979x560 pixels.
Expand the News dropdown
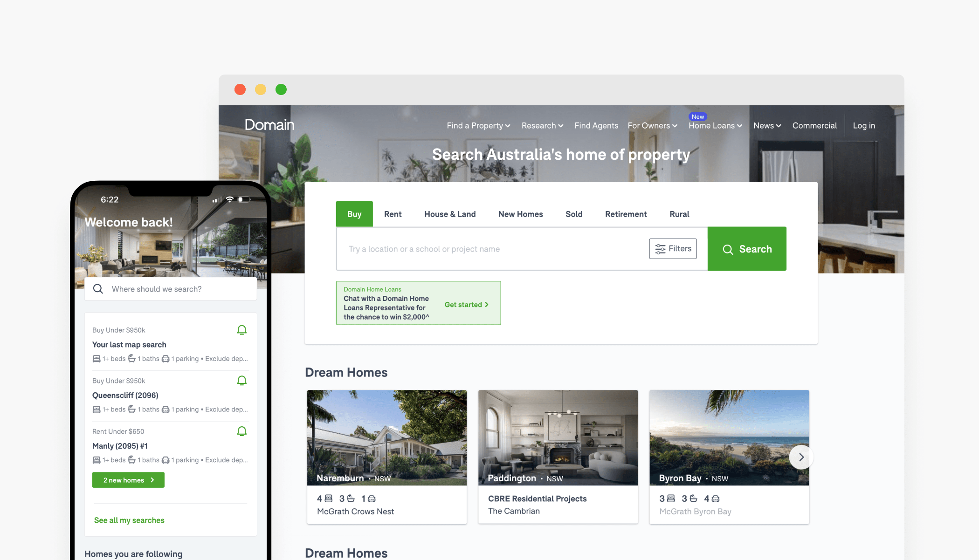pyautogui.click(x=767, y=126)
